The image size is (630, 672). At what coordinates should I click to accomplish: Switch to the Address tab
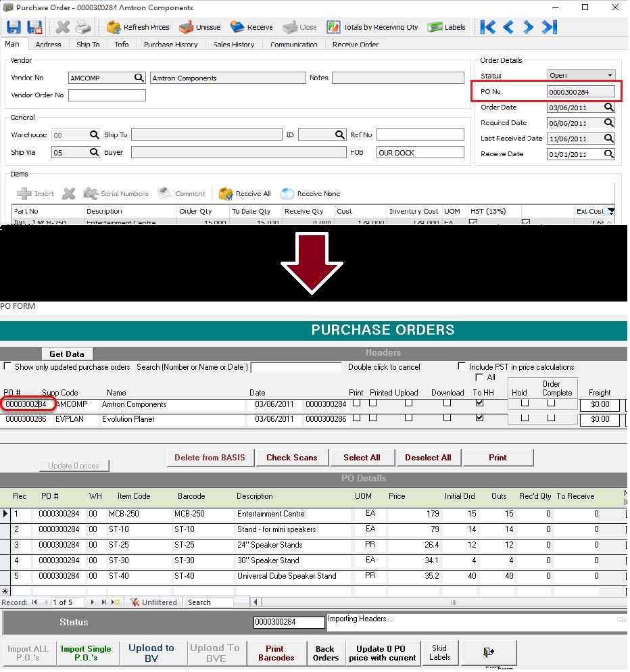click(x=48, y=44)
